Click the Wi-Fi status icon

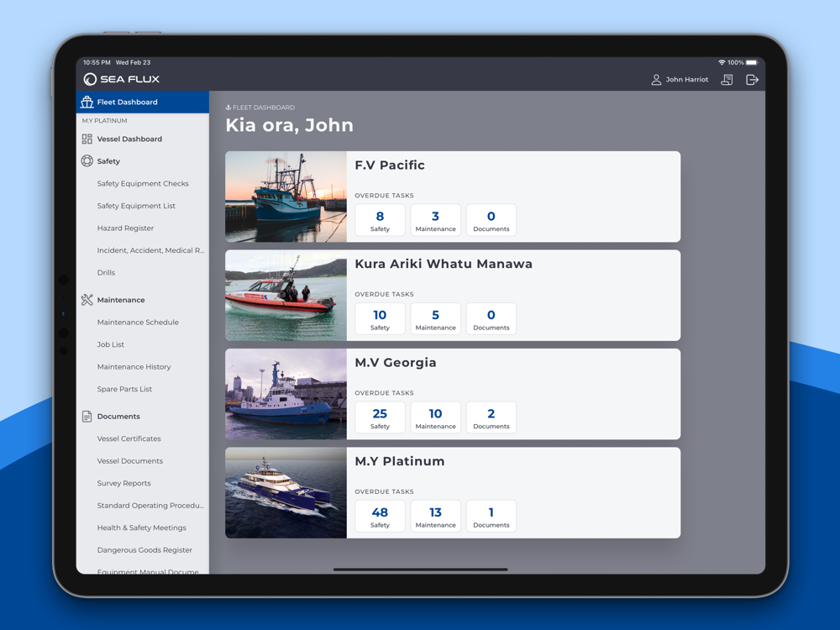tap(722, 63)
